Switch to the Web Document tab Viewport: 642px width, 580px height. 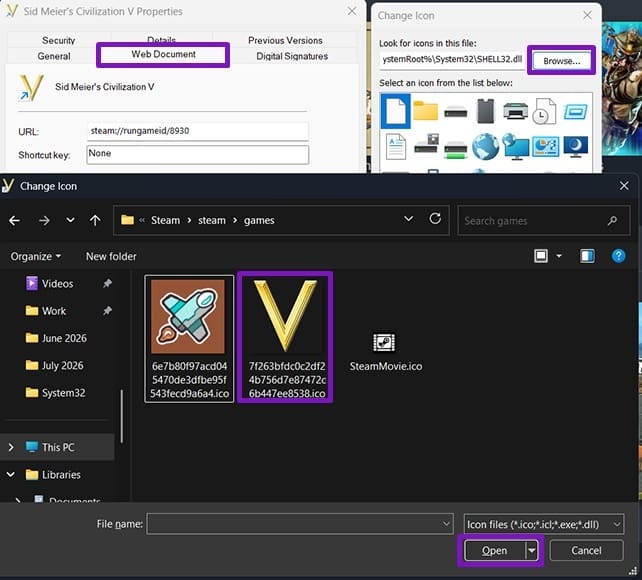click(163, 54)
